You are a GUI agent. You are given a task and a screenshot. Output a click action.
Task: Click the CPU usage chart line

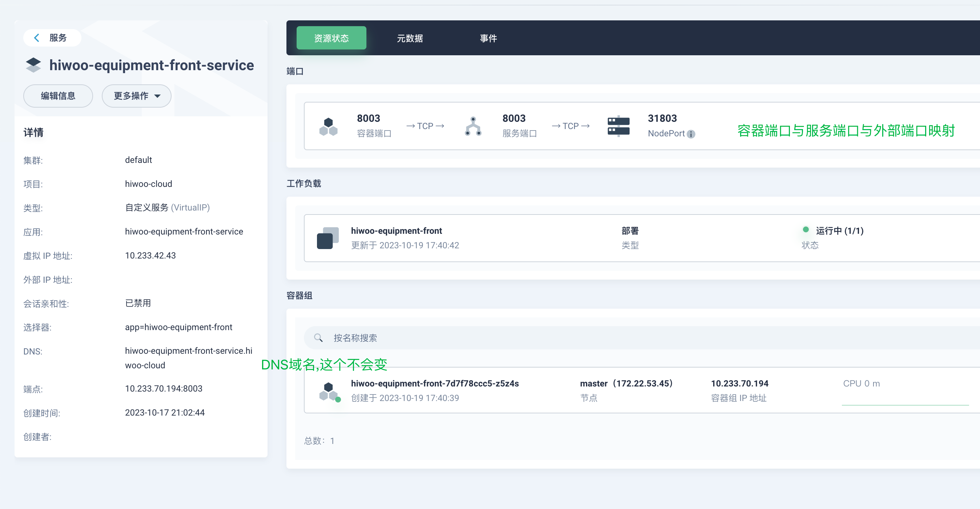pyautogui.click(x=905, y=405)
